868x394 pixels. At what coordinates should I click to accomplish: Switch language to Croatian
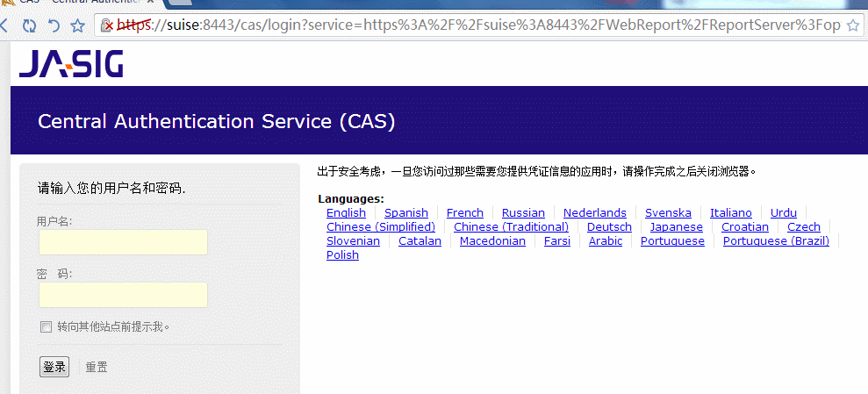pyautogui.click(x=745, y=227)
